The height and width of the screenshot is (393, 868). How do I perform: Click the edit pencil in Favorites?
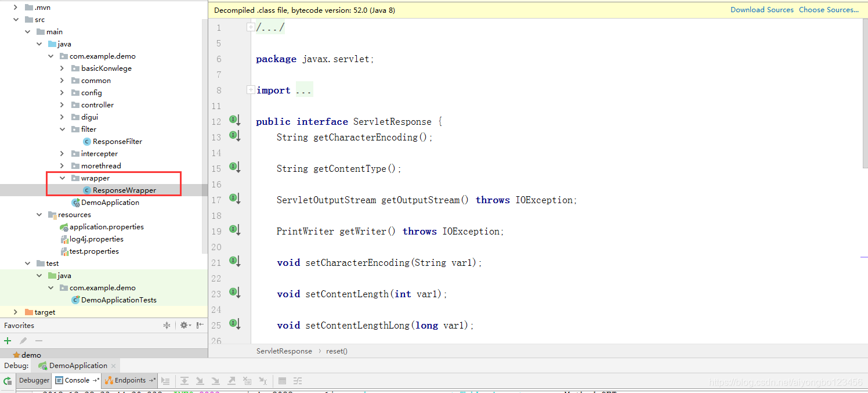[x=23, y=341]
